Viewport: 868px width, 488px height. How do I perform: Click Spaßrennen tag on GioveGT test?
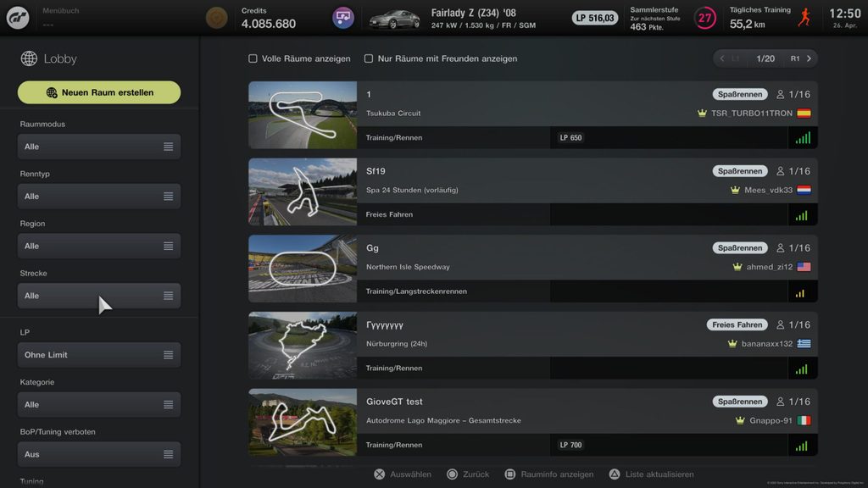[x=740, y=402]
